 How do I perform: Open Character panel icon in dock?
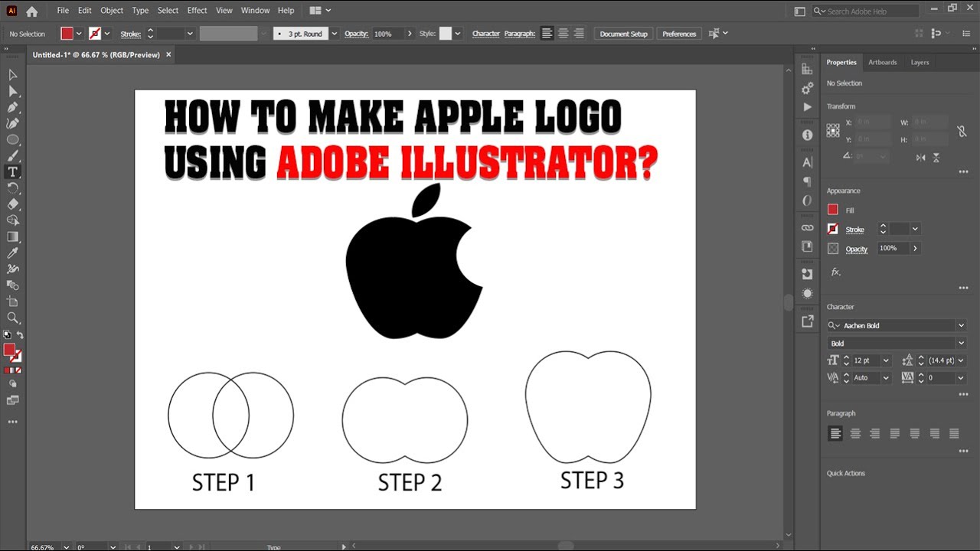807,162
